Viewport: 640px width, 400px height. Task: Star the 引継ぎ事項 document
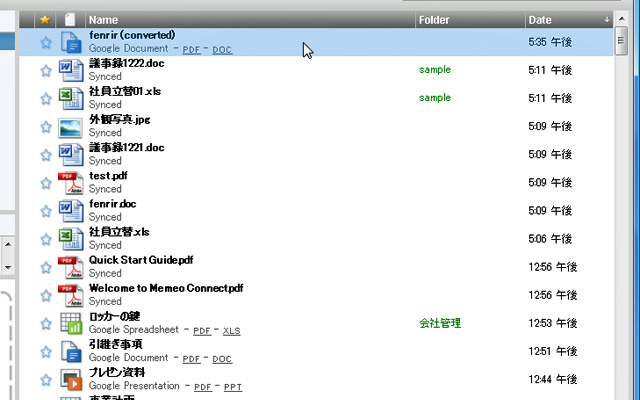(x=46, y=352)
